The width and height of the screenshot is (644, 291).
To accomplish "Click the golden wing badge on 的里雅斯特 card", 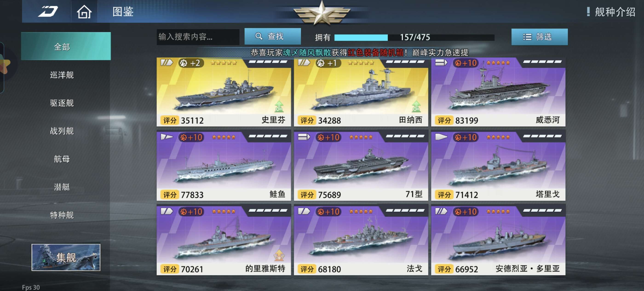I will tap(279, 255).
